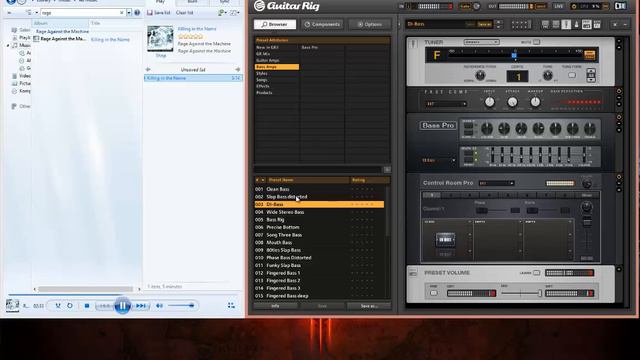The width and height of the screenshot is (640, 360).
Task: Select preset 002 Slap Bass distorted
Action: (x=319, y=197)
